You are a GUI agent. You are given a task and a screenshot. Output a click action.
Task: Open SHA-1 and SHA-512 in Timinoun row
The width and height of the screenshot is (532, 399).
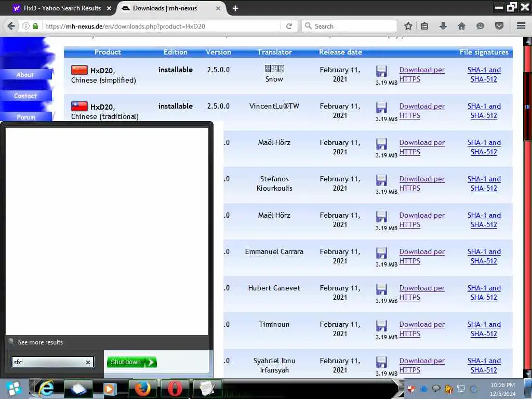point(484,329)
